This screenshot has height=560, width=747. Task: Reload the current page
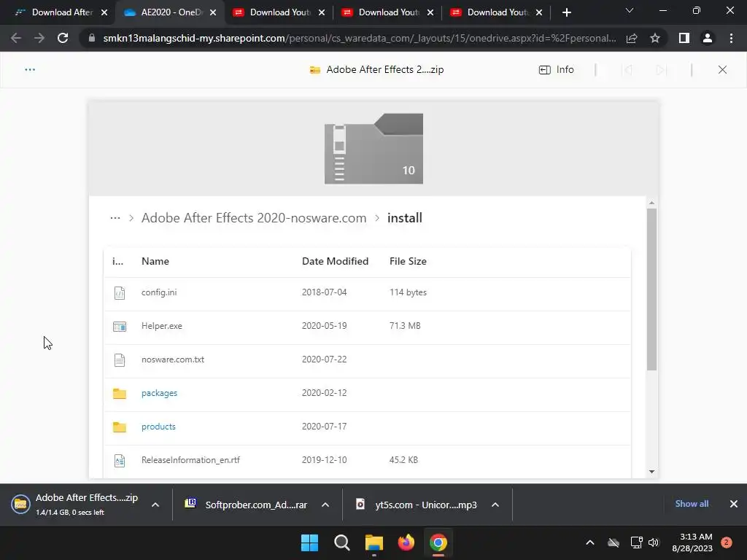(63, 38)
